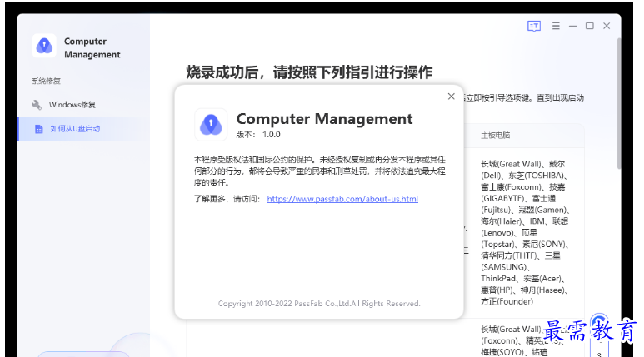This screenshot has height=357, width=644.
Task: Click the wrench icon beside Windows修复
Action: point(37,105)
